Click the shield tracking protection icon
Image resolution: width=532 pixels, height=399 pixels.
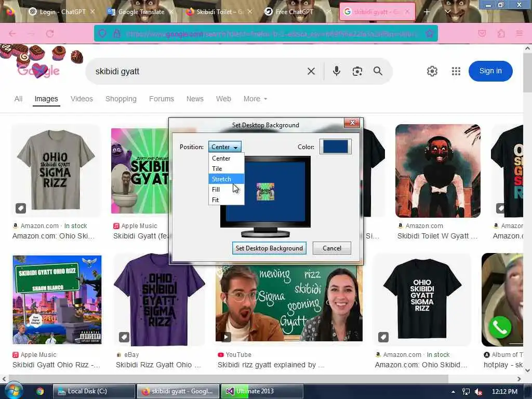(x=102, y=34)
